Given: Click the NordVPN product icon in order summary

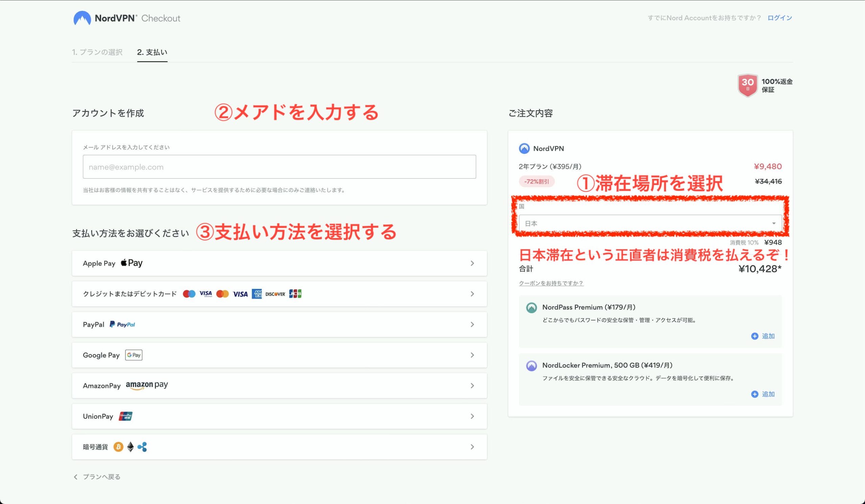Looking at the screenshot, I should click(x=524, y=149).
